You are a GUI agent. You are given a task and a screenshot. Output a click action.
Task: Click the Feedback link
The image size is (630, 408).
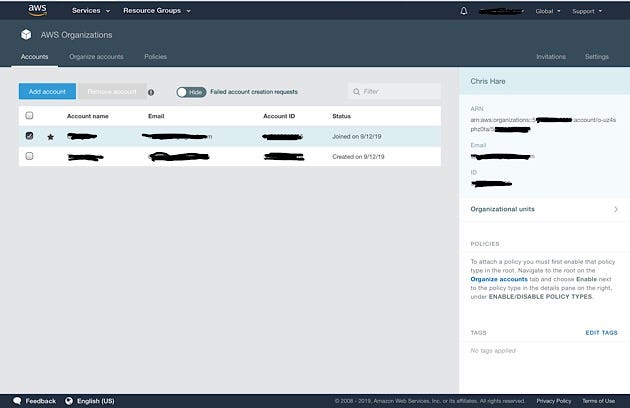pos(41,401)
